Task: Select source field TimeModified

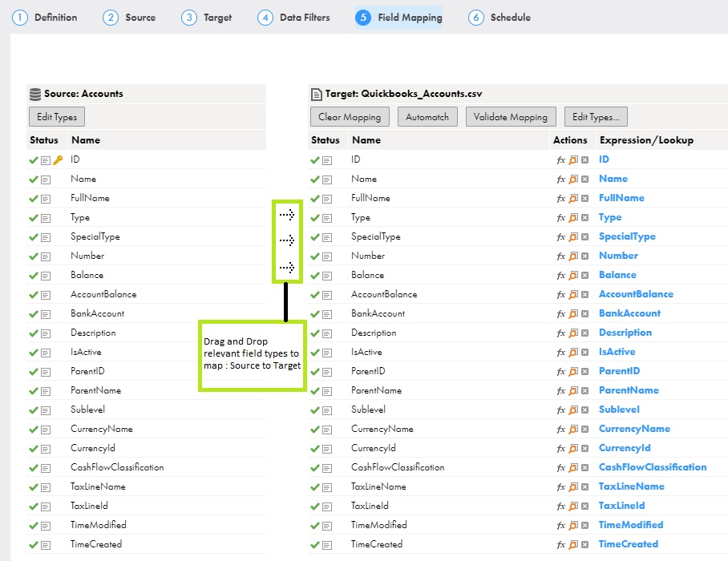Action: point(99,525)
